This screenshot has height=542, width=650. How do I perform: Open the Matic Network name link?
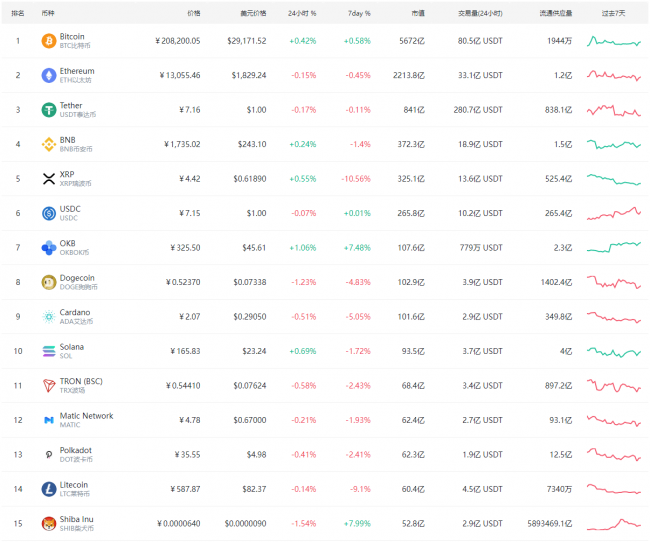tap(86, 416)
